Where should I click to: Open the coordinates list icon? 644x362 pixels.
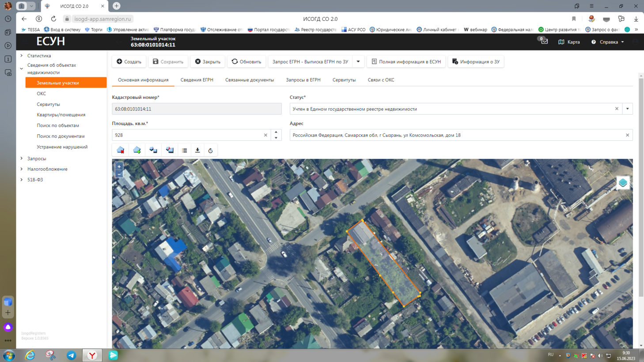pos(185,150)
